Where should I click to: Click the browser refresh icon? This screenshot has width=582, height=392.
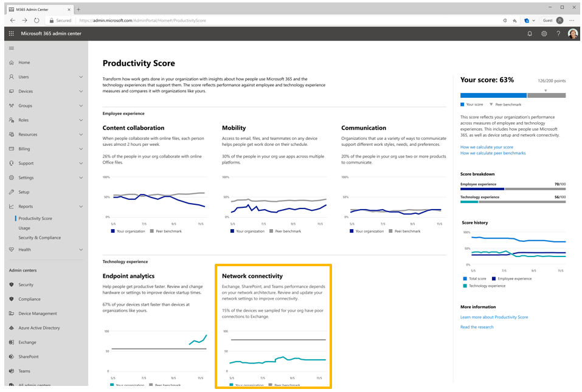point(36,21)
